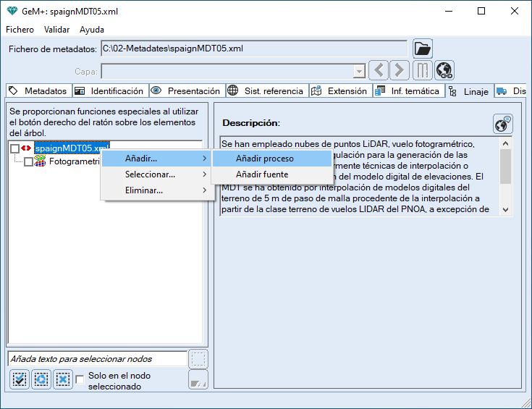Click the dashed-square select nodes icon
This screenshot has height=409, width=532.
pos(198,358)
